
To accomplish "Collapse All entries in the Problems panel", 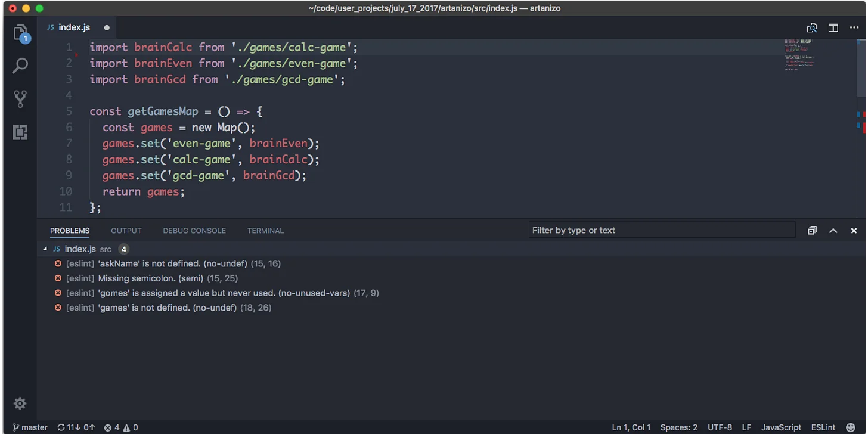I will point(811,230).
